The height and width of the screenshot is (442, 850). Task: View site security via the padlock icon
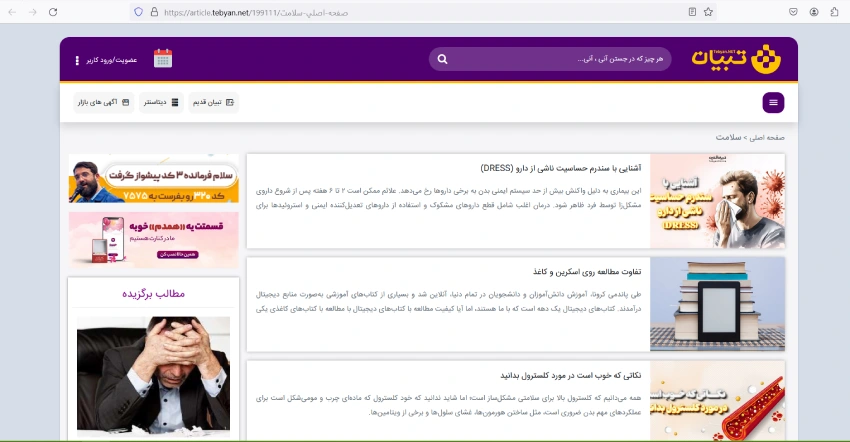point(154,12)
